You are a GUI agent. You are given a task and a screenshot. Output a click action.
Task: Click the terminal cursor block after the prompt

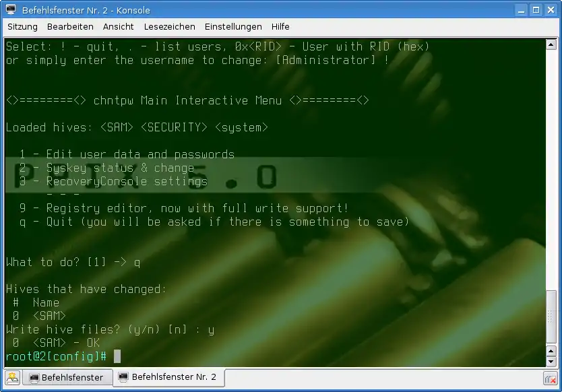[x=117, y=356]
